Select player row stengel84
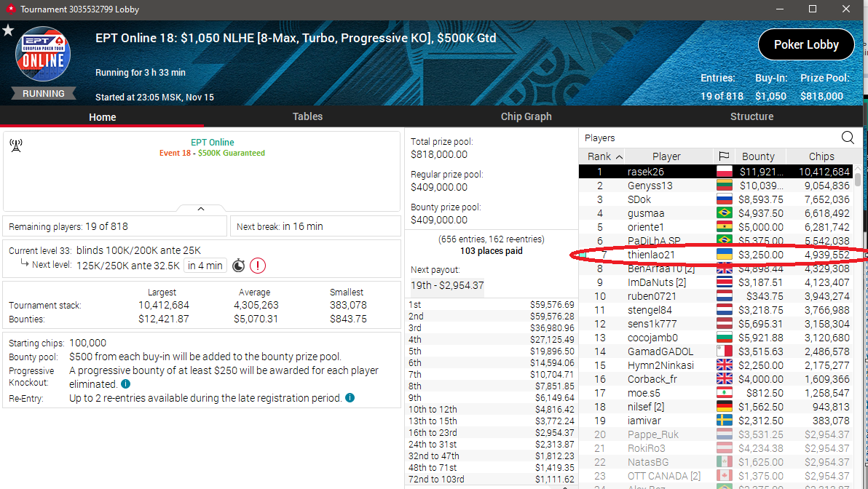 click(716, 310)
